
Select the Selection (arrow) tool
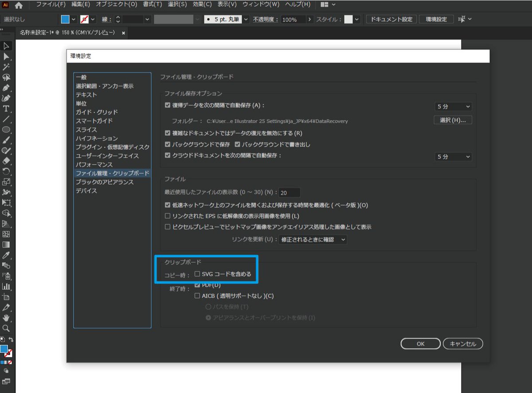click(x=6, y=46)
